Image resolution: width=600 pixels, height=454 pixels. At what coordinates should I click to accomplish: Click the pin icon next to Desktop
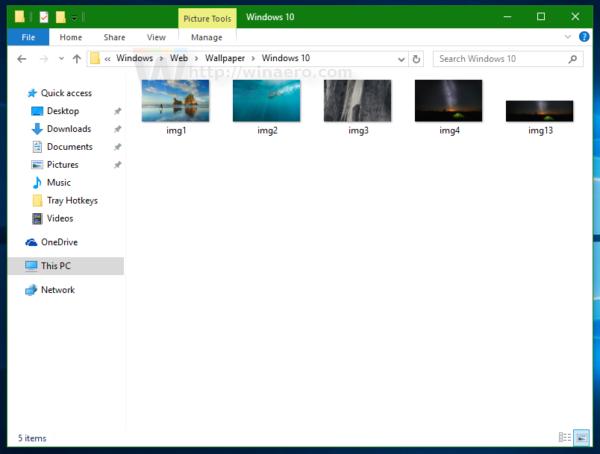pos(117,111)
